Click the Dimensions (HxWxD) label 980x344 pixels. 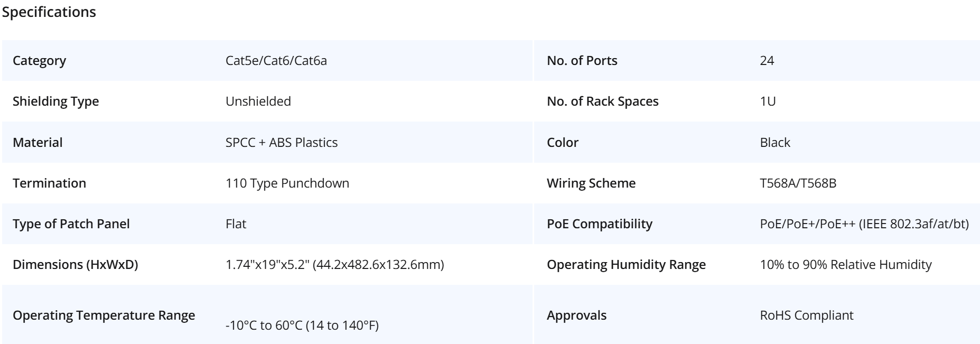click(75, 265)
